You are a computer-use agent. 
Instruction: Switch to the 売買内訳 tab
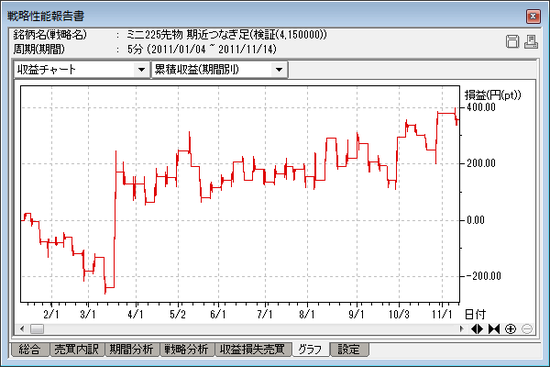coord(76,349)
